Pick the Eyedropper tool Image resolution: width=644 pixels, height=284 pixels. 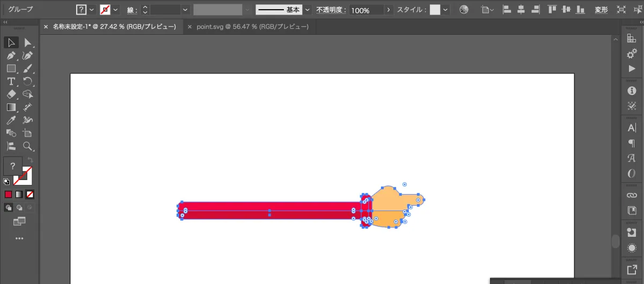11,120
